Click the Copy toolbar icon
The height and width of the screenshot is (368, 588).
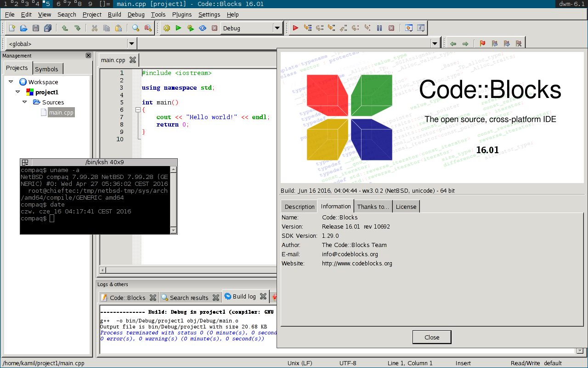click(x=107, y=28)
